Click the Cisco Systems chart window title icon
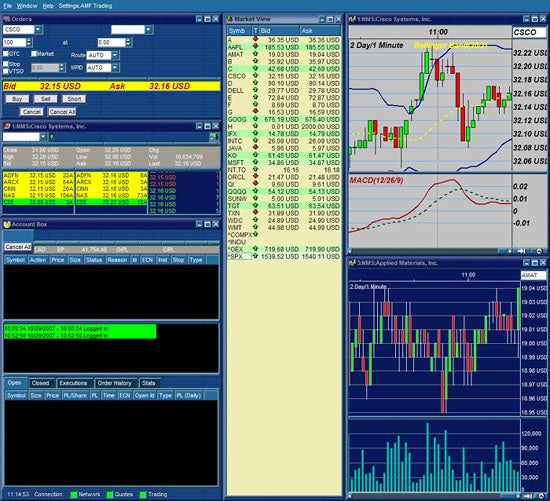 (x=353, y=19)
